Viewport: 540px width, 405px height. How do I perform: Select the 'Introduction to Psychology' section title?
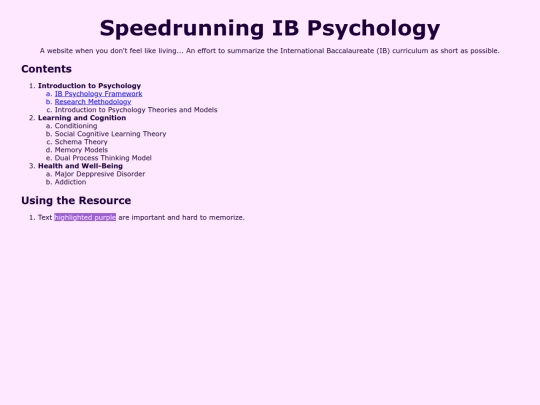90,85
